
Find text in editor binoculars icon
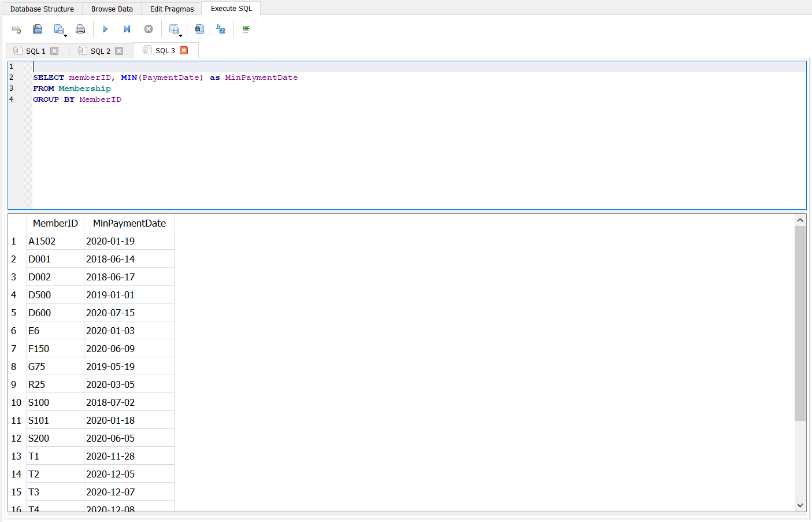pos(199,29)
